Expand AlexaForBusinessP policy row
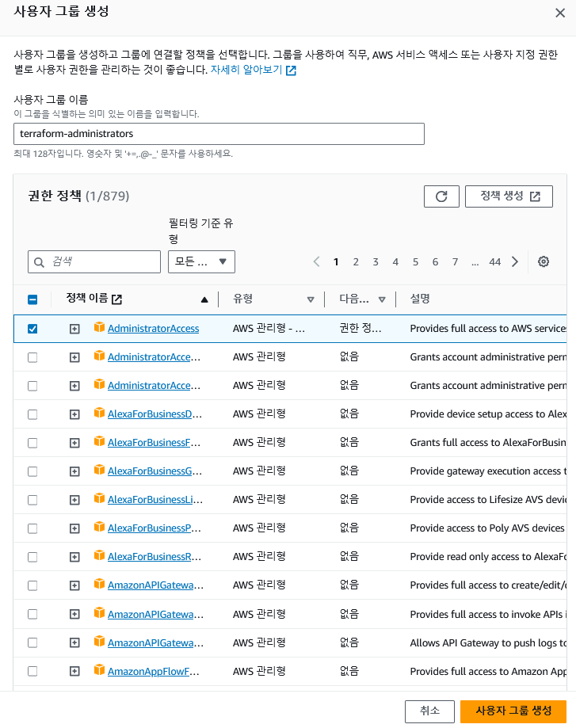 74,528
